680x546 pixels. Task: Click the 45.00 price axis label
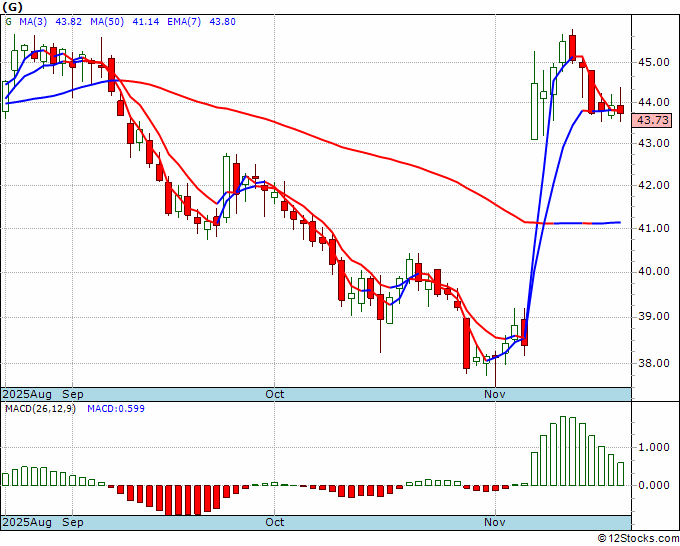654,62
